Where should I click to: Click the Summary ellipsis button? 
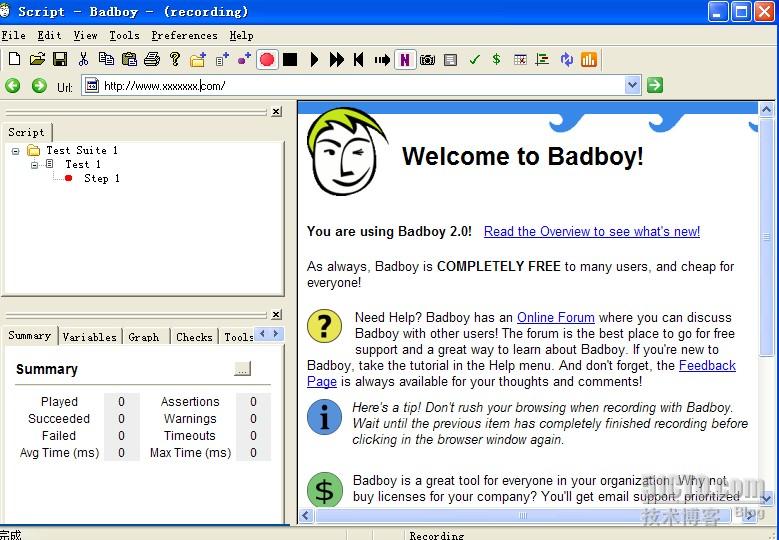point(242,369)
